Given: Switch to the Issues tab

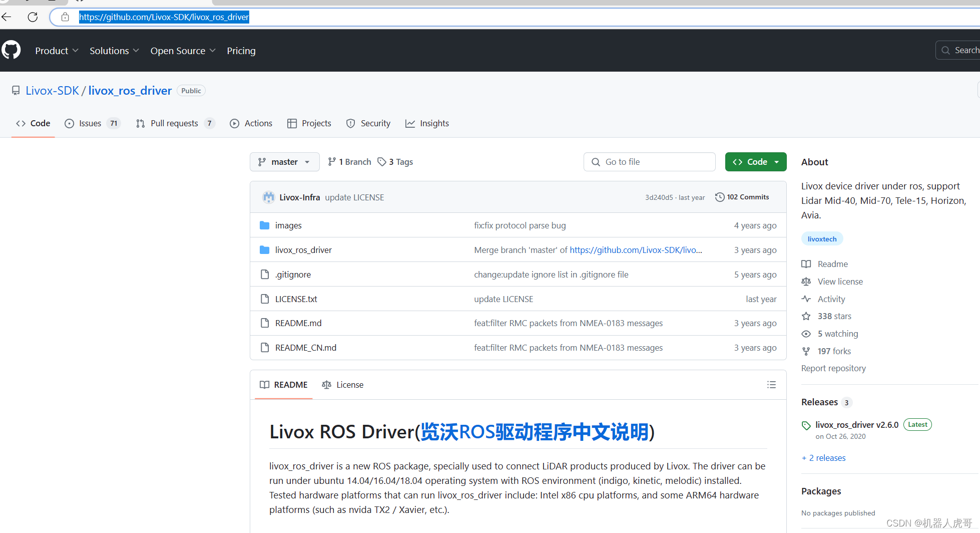Looking at the screenshot, I should pyautogui.click(x=92, y=123).
